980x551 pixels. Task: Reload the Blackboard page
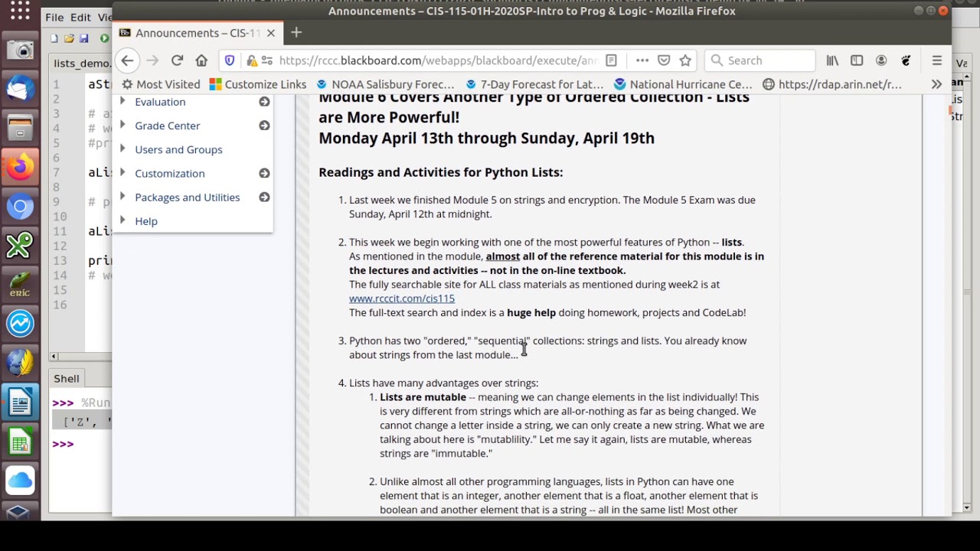click(177, 60)
